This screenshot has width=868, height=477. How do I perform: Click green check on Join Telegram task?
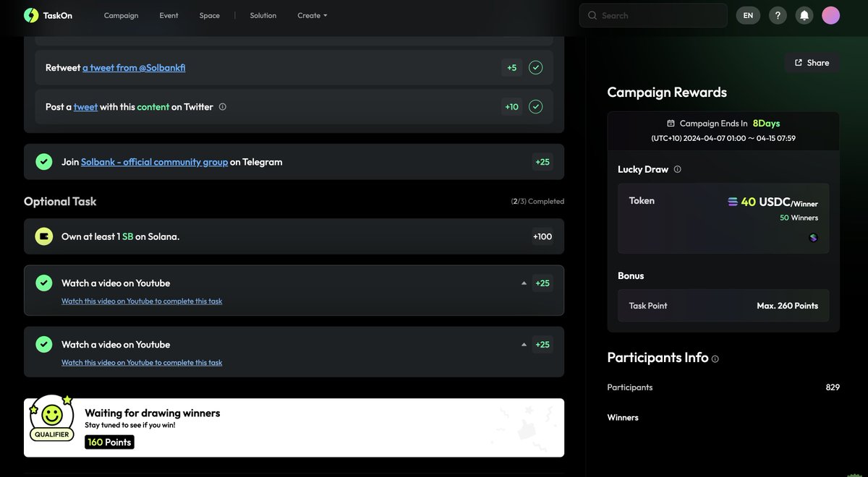(44, 162)
